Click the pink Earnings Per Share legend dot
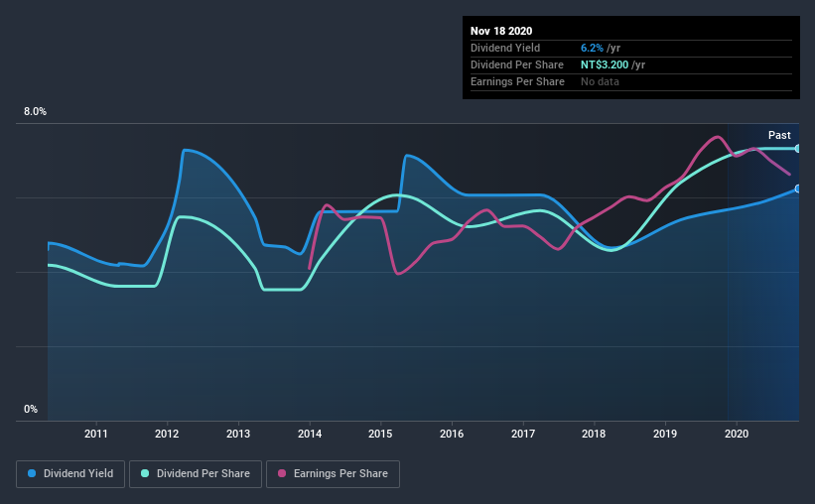815x504 pixels. 282,473
